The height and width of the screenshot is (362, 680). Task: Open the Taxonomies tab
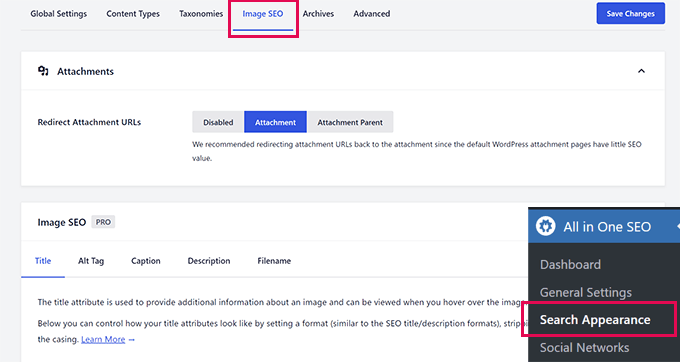[x=201, y=14]
